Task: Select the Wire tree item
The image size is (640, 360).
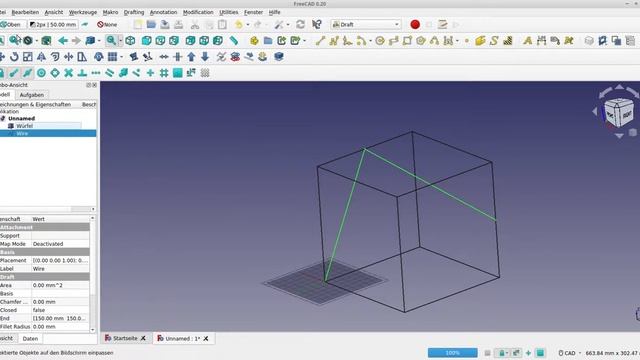Action: (x=22, y=133)
